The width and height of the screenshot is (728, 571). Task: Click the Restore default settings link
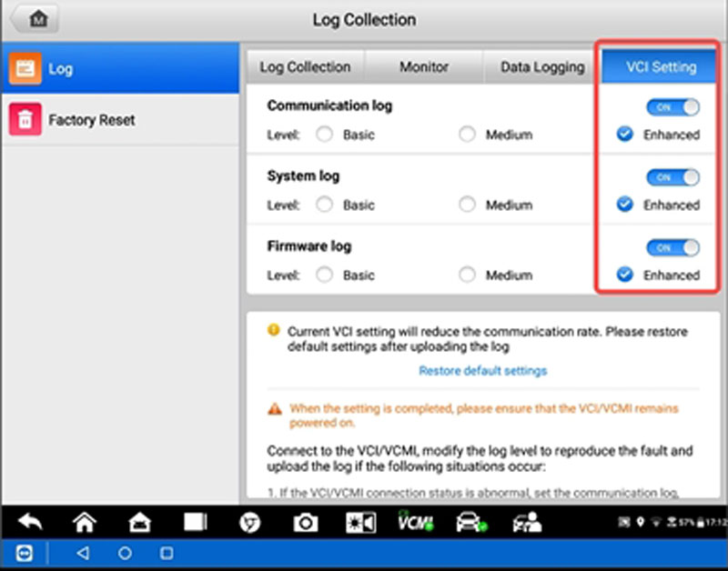pyautogui.click(x=483, y=371)
